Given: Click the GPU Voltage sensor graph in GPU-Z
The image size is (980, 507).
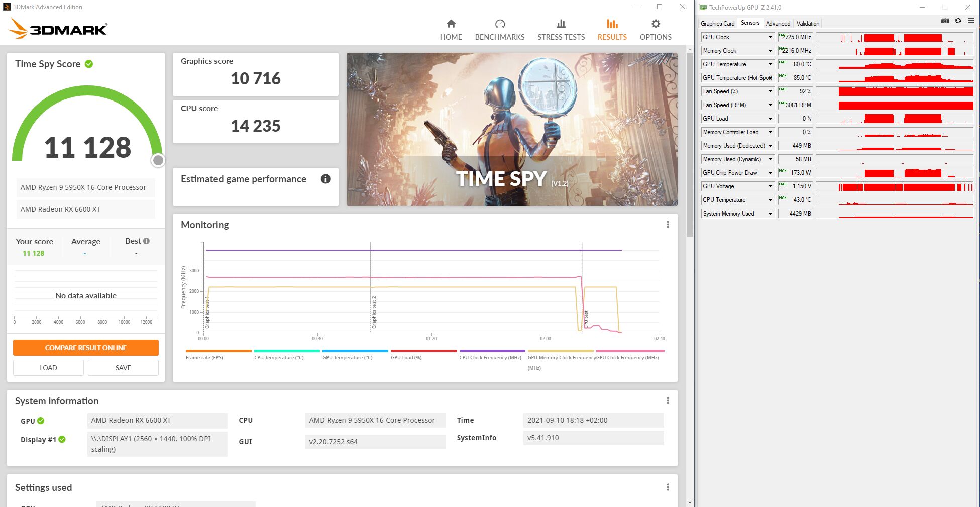Looking at the screenshot, I should 894,186.
